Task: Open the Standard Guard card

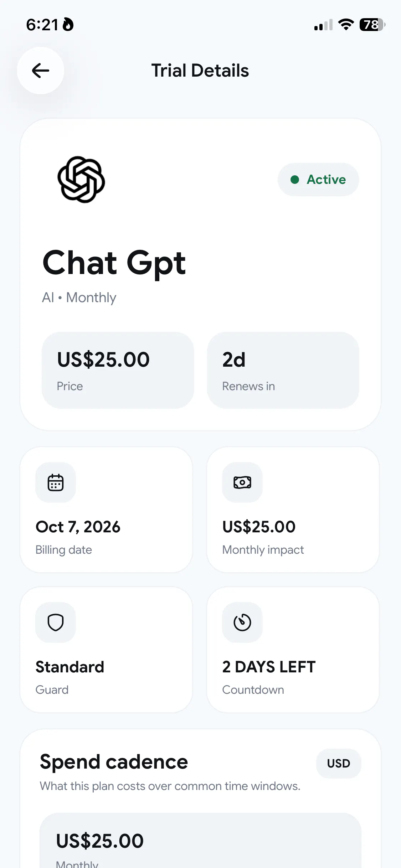Action: click(106, 650)
